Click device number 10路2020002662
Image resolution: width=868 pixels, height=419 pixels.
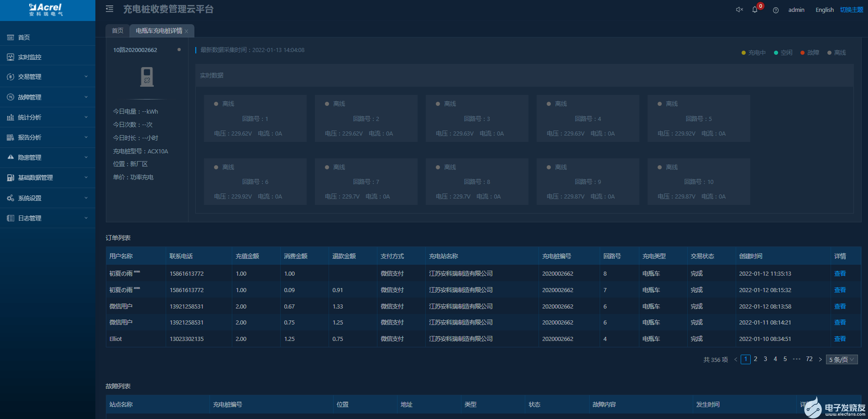[x=135, y=50]
